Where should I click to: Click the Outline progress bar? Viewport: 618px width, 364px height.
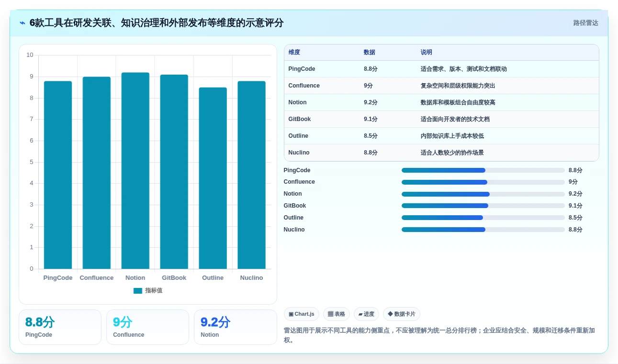point(483,218)
